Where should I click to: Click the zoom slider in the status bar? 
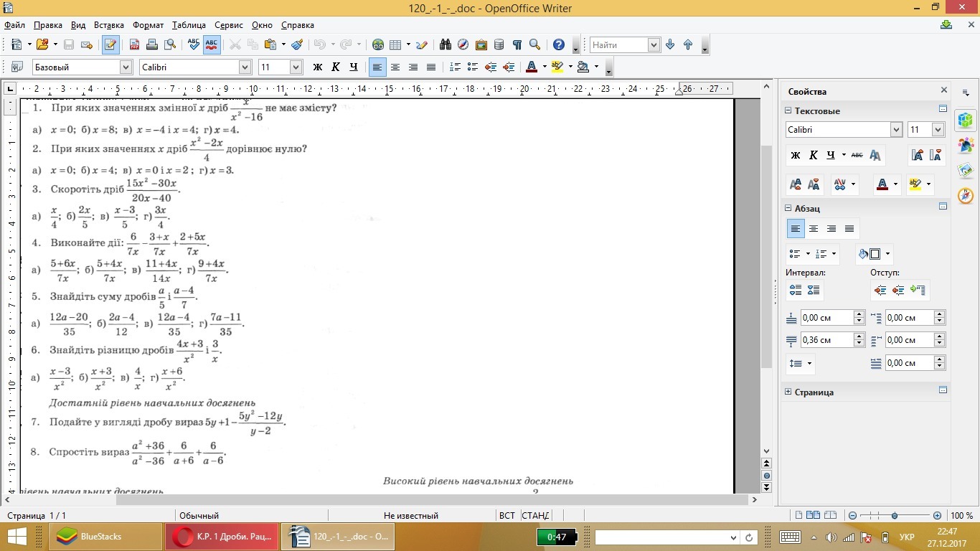tap(894, 516)
